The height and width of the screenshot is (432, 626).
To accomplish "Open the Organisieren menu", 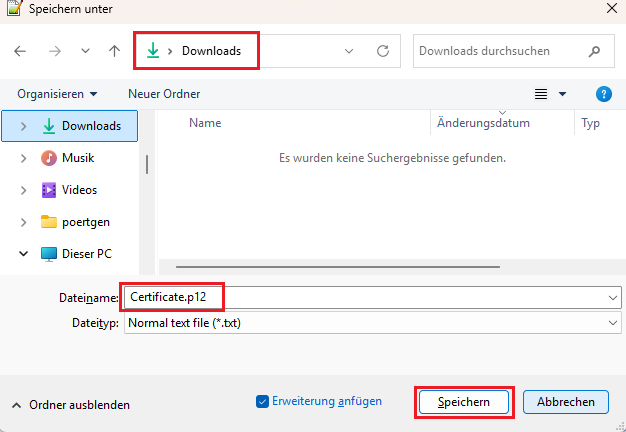I will pyautogui.click(x=57, y=94).
